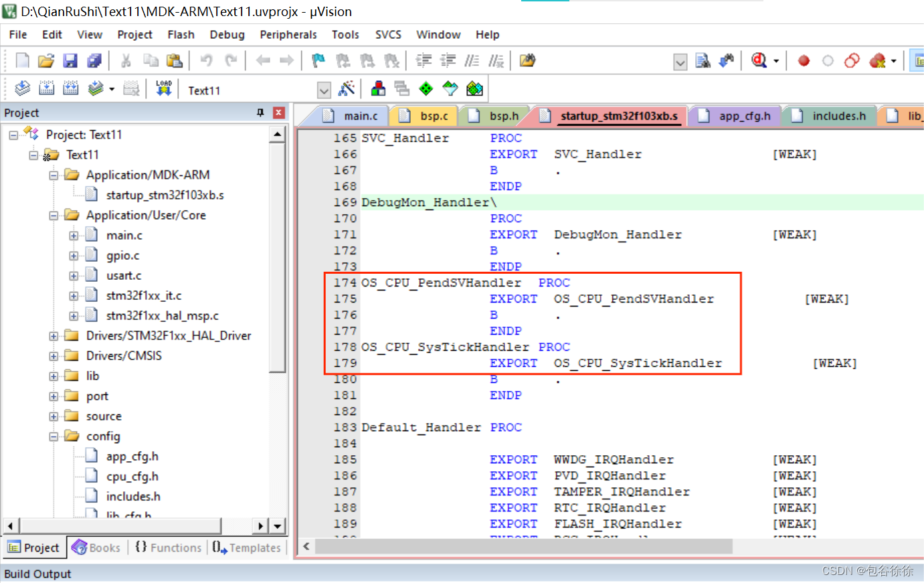Disable all breakpoints with the double-circle icon
The height and width of the screenshot is (583, 924).
[852, 61]
